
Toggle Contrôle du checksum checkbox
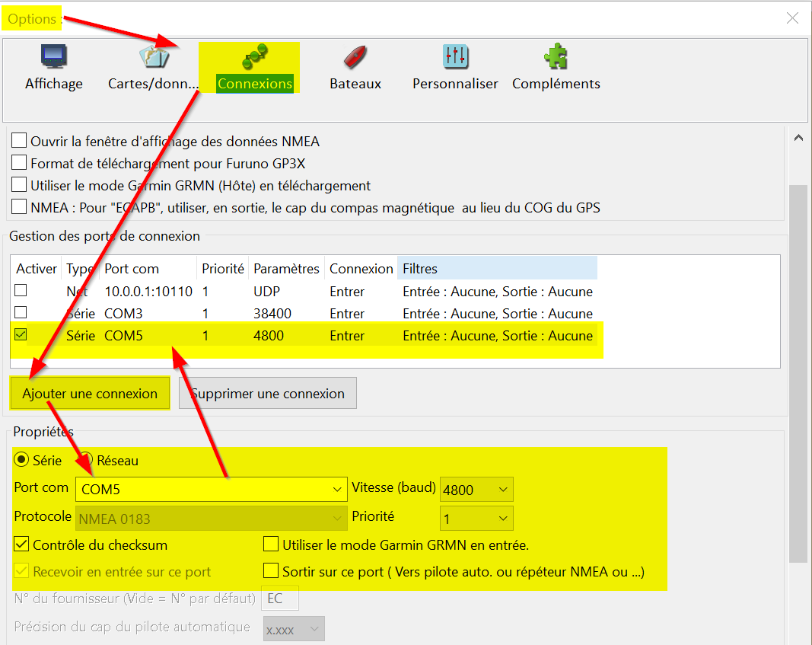click(x=21, y=544)
